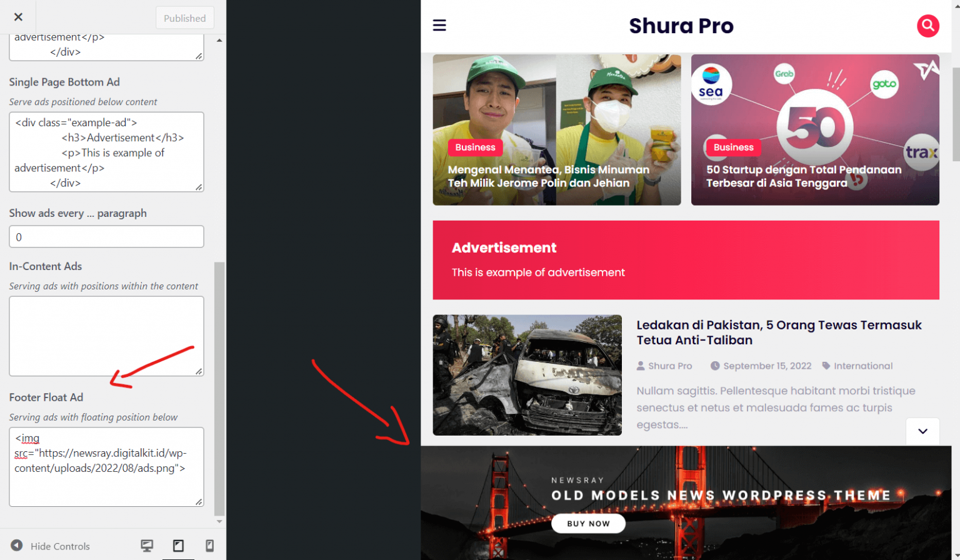Click the sidebar scrollbar down arrow
The width and height of the screenshot is (960, 560).
219,521
